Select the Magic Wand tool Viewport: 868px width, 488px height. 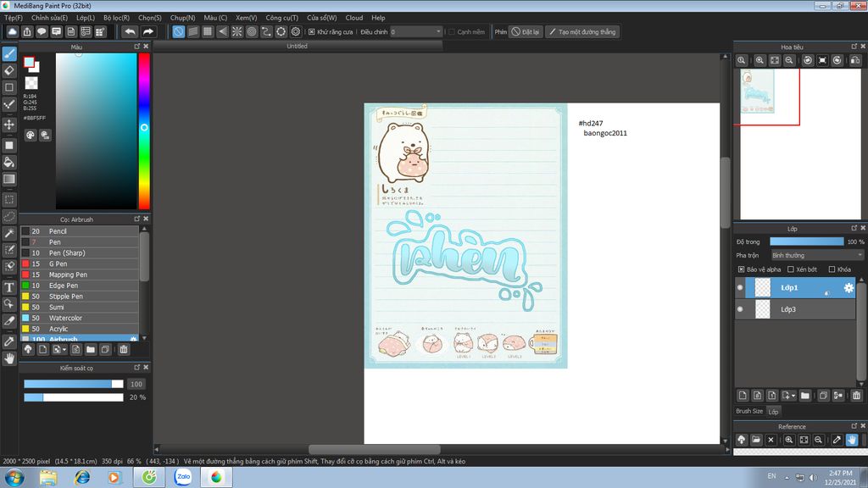coord(9,233)
